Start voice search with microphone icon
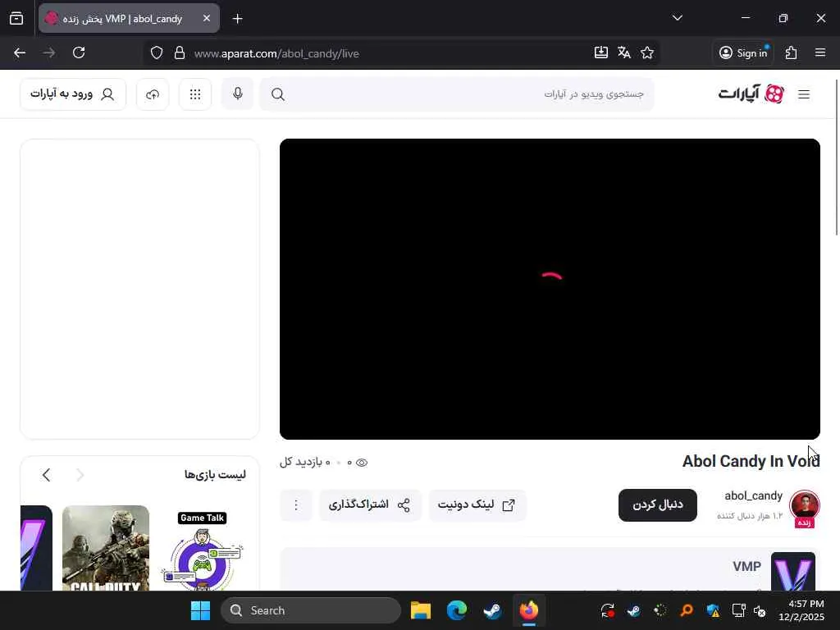 pyautogui.click(x=238, y=94)
